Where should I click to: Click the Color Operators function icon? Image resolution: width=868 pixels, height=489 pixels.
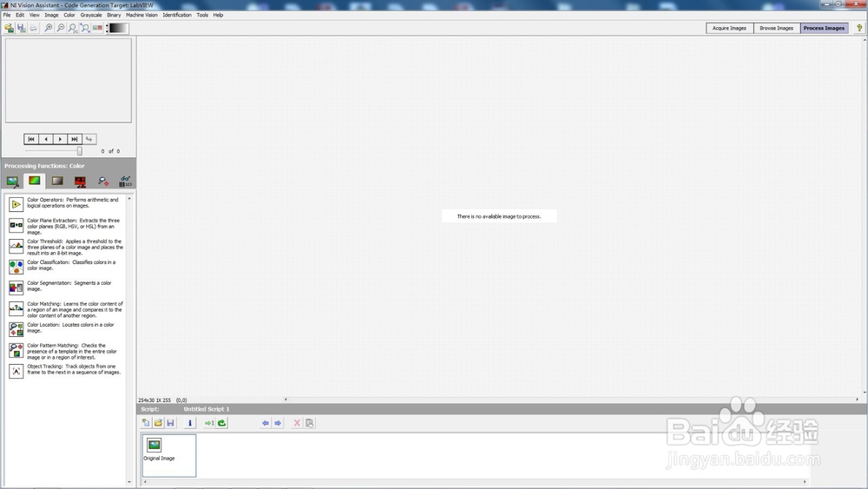click(16, 204)
